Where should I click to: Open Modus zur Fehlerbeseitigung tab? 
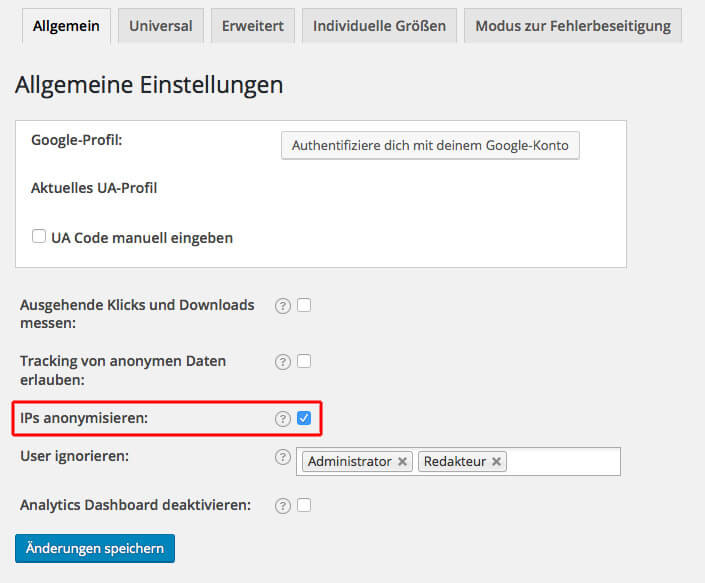tap(573, 26)
